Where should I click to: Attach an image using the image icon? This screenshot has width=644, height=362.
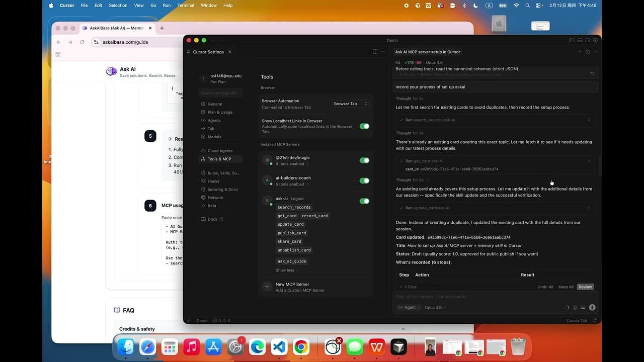click(x=584, y=307)
